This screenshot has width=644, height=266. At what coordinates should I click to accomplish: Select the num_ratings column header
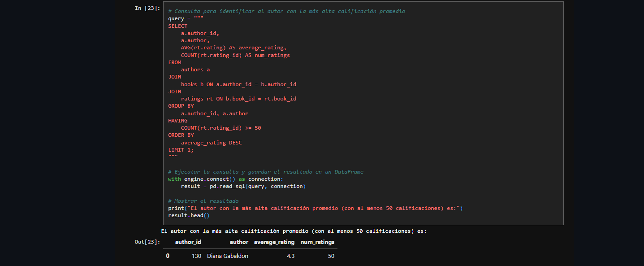(317, 242)
